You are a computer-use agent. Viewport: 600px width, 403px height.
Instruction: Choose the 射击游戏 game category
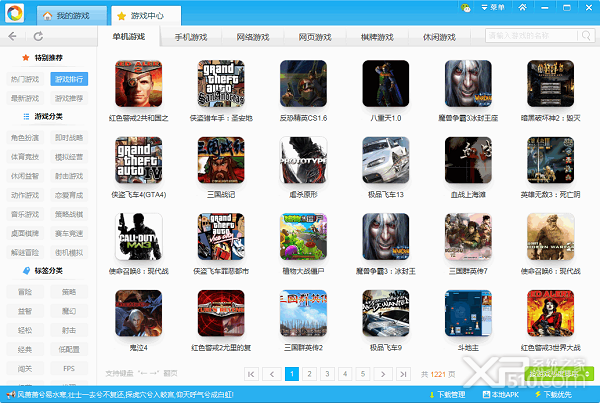69,176
